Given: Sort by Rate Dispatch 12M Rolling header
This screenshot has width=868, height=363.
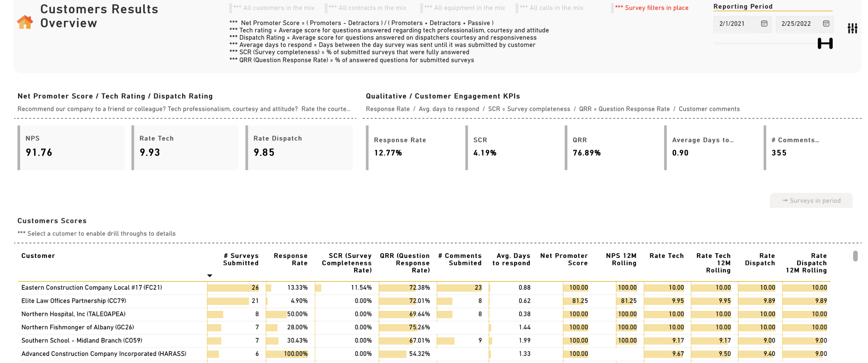Looking at the screenshot, I should click(x=806, y=263).
